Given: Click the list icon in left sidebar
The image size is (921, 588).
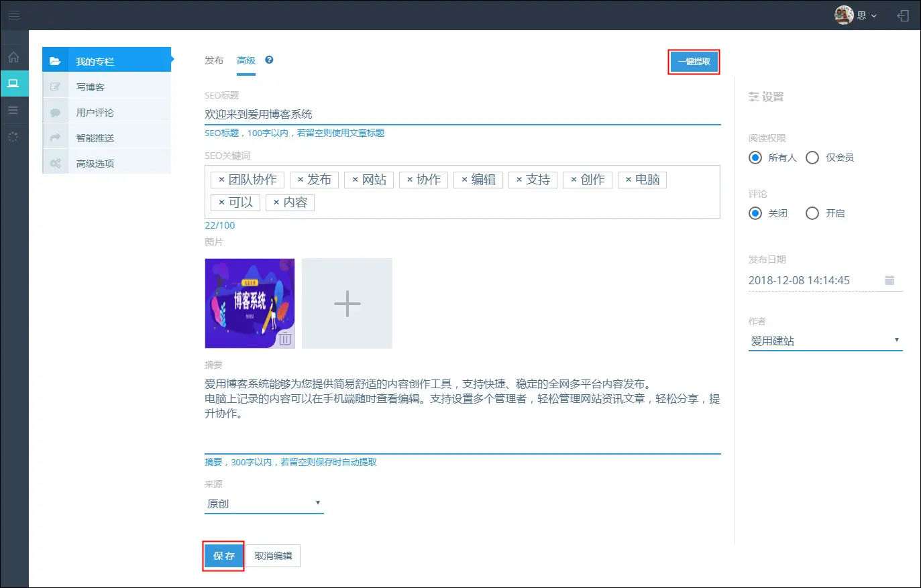Looking at the screenshot, I should (x=13, y=110).
